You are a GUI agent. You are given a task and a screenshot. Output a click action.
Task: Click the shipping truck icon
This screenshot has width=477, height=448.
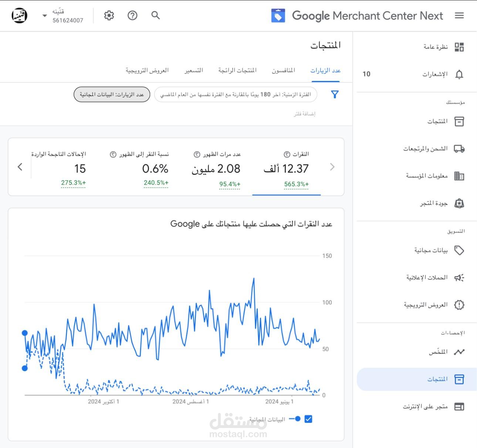tap(459, 149)
